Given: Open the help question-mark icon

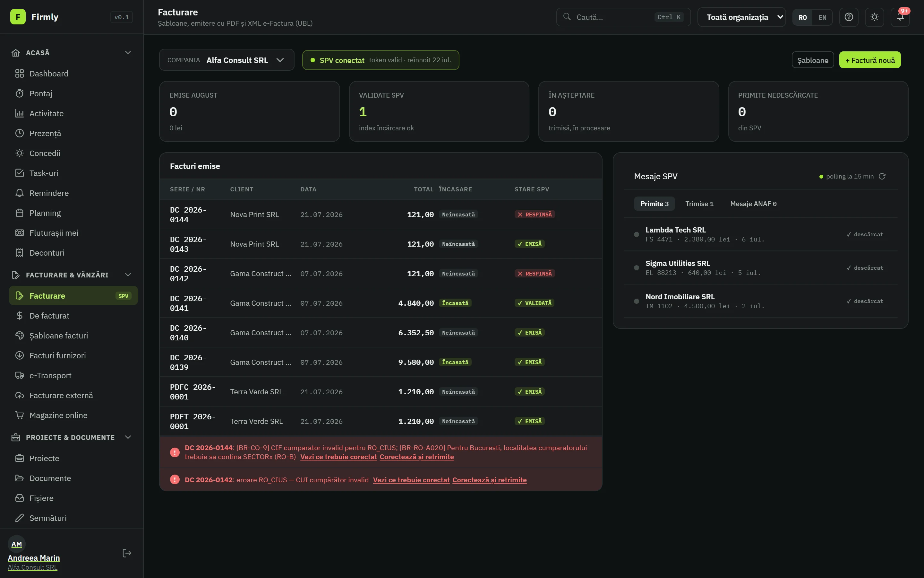Looking at the screenshot, I should tap(848, 17).
